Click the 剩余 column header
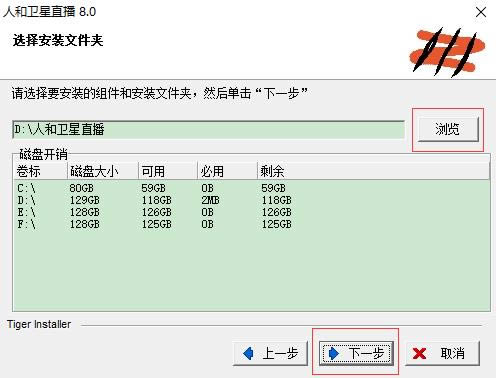The width and height of the screenshot is (496, 378). 373,171
